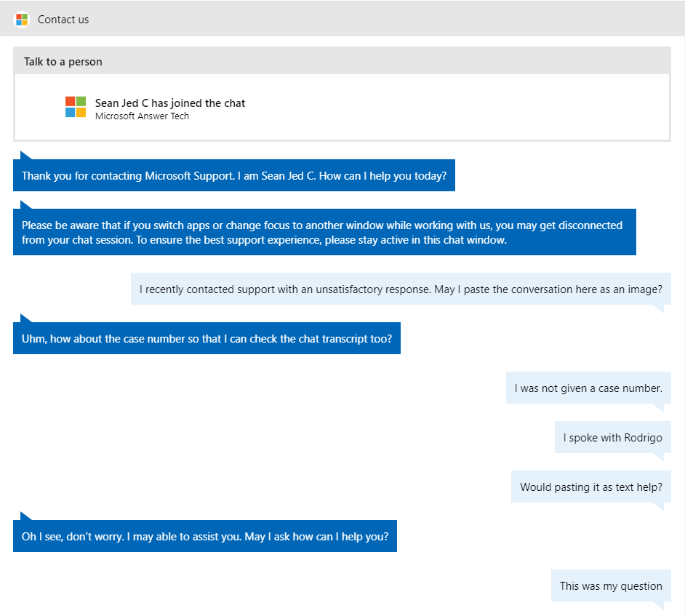Click the Microsoft logo avatar beside the agent name

pos(76,107)
